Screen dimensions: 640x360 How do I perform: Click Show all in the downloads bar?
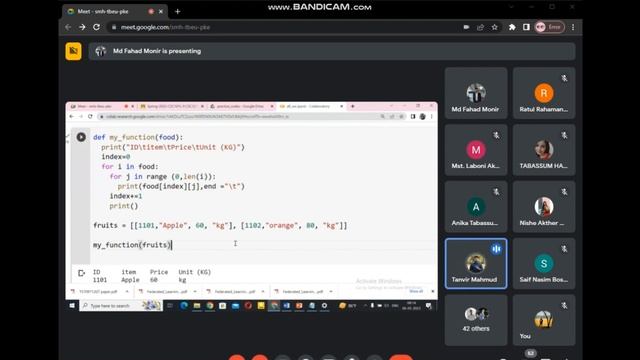tap(416, 291)
